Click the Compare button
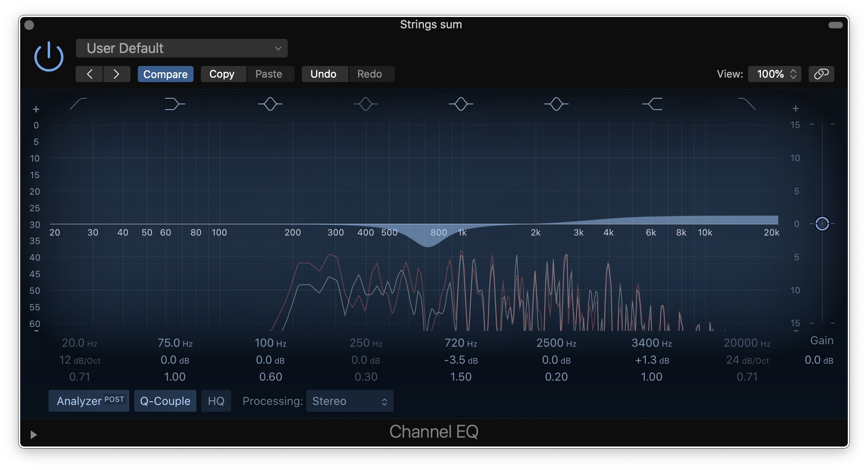 (165, 74)
